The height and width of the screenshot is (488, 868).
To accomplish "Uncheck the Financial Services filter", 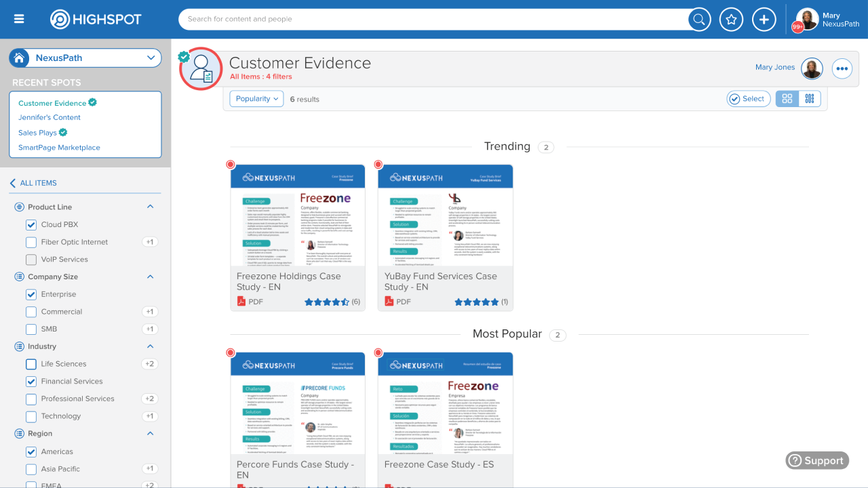I will (x=31, y=382).
